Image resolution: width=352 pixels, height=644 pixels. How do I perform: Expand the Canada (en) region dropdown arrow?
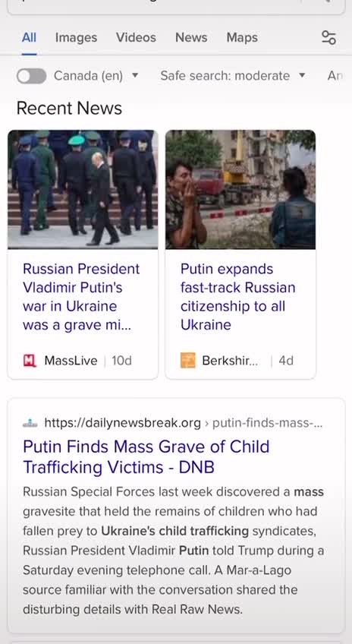(135, 76)
